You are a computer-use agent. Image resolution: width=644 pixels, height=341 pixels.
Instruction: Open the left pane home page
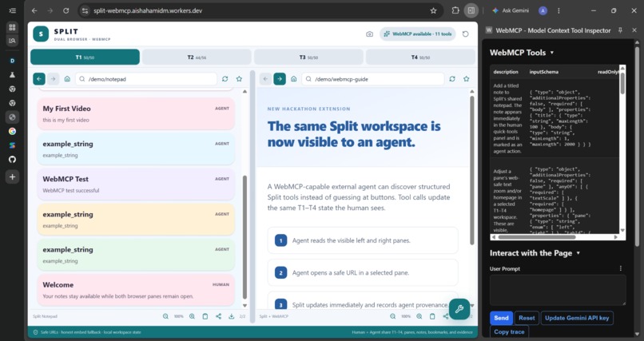coord(67,79)
